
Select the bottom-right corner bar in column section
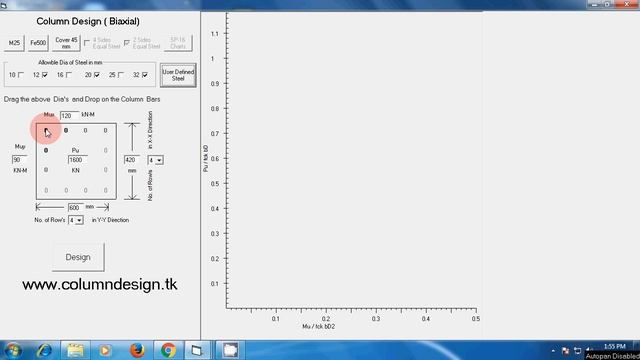coord(105,190)
